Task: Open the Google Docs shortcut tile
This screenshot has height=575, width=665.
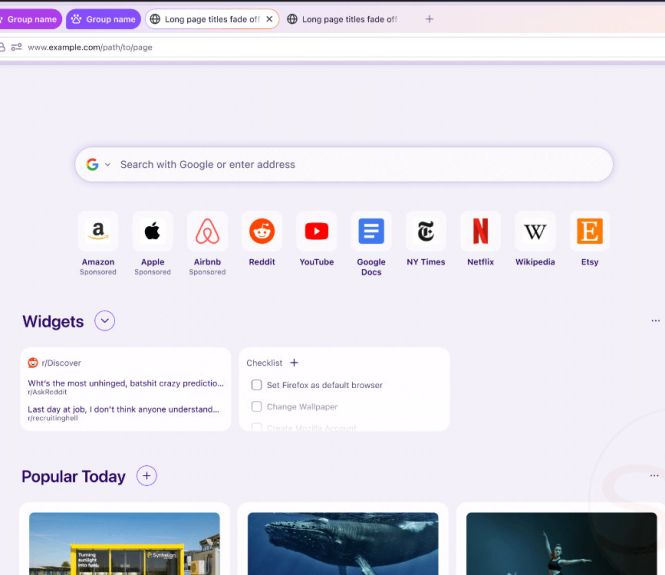Action: point(371,231)
